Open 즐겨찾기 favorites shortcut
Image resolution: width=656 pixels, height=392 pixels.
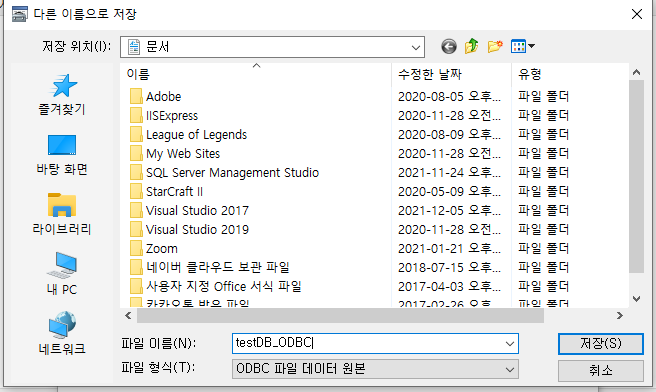tap(62, 95)
